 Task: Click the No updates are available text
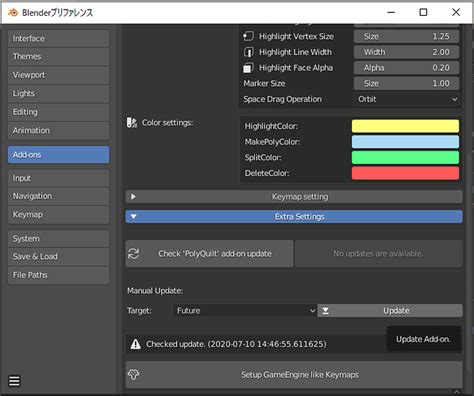(x=378, y=254)
